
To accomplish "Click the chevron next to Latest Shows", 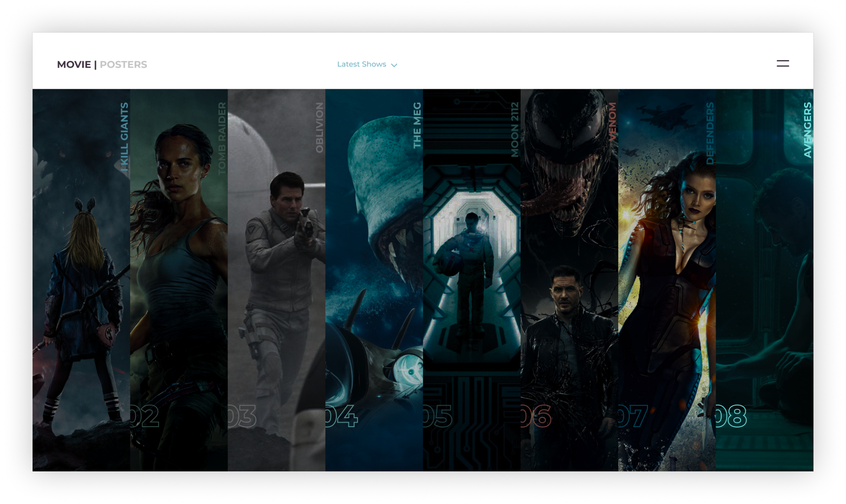I will click(x=394, y=65).
